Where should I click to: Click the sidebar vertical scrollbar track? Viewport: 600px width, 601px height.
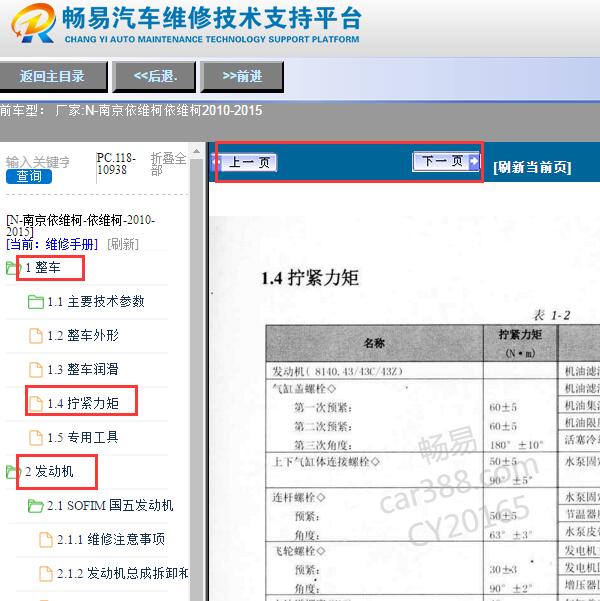pyautogui.click(x=197, y=379)
